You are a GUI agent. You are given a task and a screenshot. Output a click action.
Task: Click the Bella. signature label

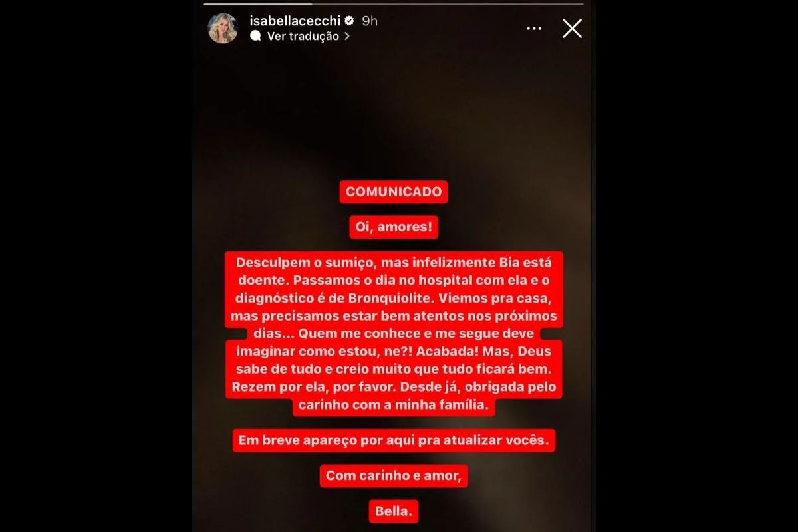(394, 511)
